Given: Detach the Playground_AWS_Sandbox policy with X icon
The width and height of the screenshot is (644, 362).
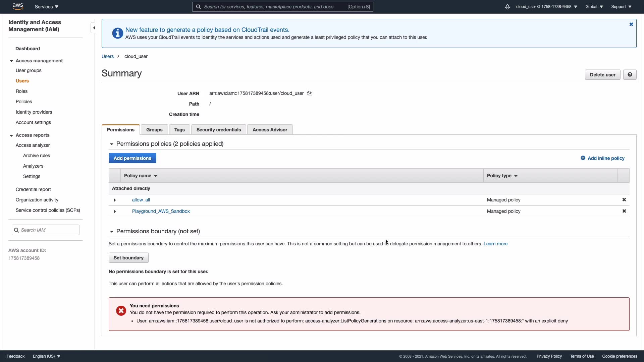Looking at the screenshot, I should pos(624,211).
